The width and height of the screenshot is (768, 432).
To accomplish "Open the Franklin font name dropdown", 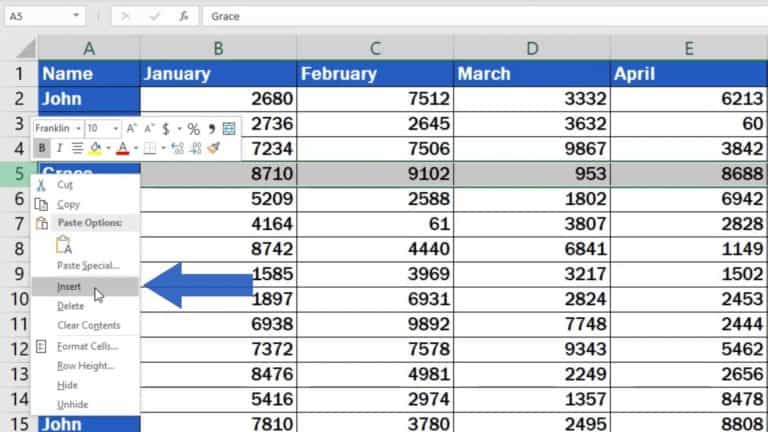I will [x=77, y=129].
